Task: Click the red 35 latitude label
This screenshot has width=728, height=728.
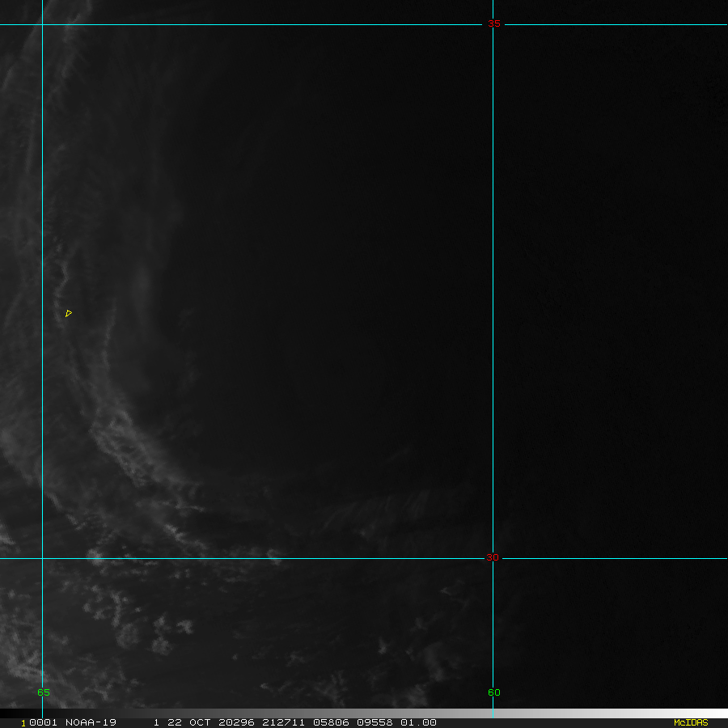Action: [x=493, y=24]
